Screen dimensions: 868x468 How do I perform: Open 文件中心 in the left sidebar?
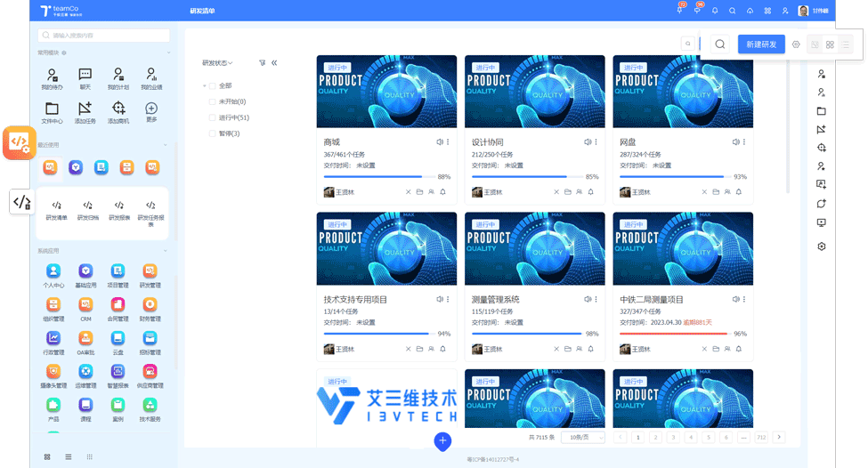pyautogui.click(x=52, y=112)
